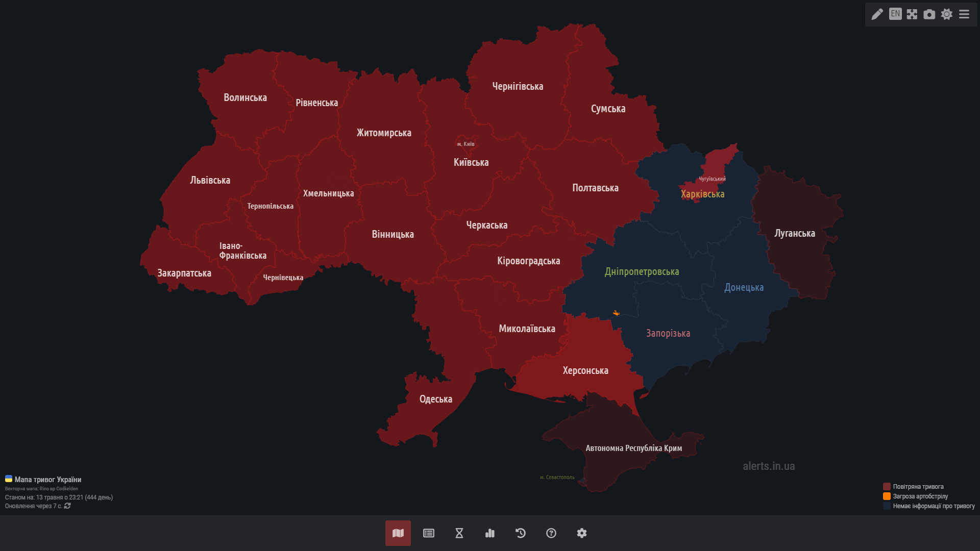Viewport: 980px width, 551px height.
Task: Click the refresh icon near update timer
Action: (x=67, y=506)
